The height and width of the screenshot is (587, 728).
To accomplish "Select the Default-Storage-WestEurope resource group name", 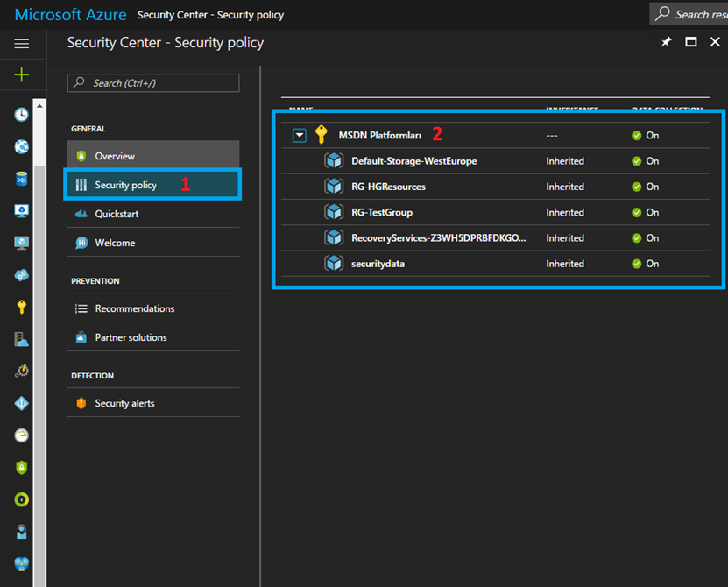I will click(414, 160).
